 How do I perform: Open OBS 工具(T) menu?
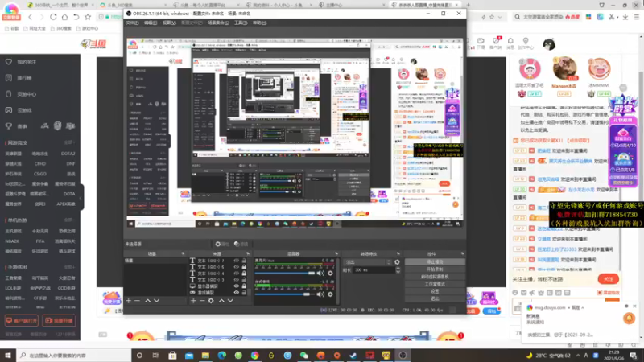tap(241, 23)
